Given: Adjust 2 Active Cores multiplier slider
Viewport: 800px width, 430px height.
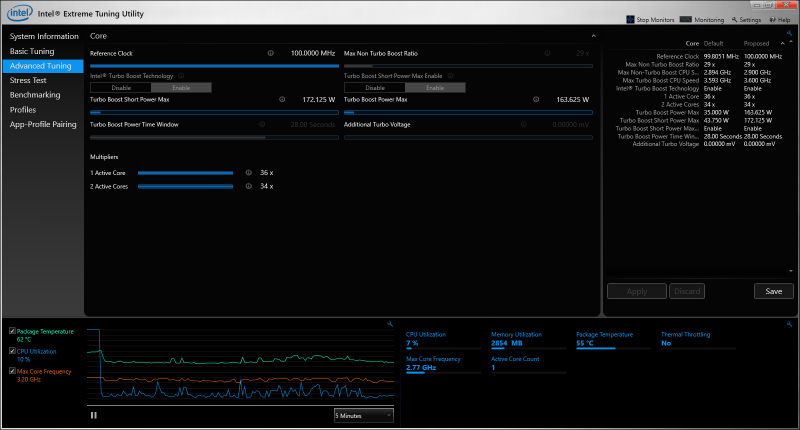Looking at the screenshot, I should tap(185, 187).
